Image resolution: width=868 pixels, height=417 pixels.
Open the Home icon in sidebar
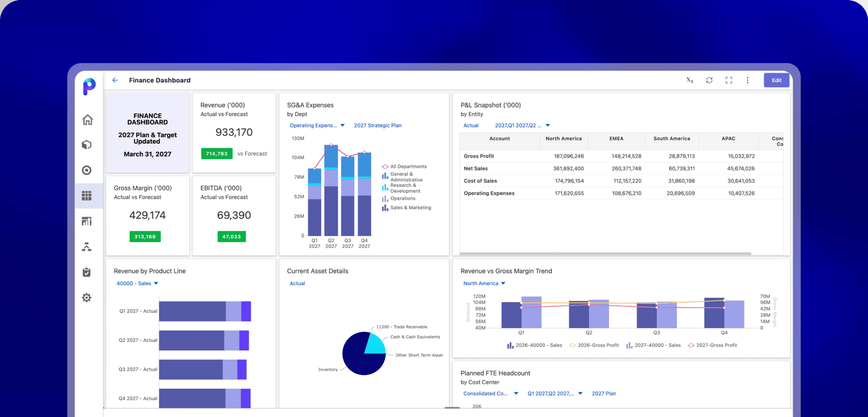[87, 120]
